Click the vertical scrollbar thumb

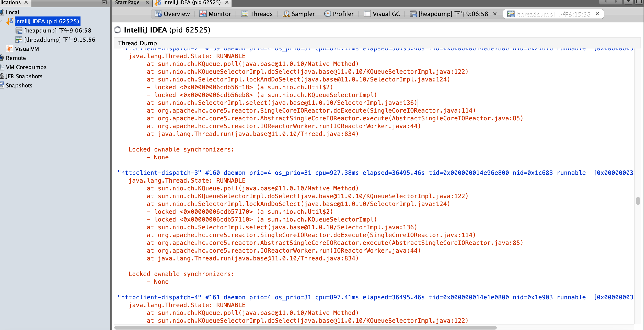click(x=638, y=201)
